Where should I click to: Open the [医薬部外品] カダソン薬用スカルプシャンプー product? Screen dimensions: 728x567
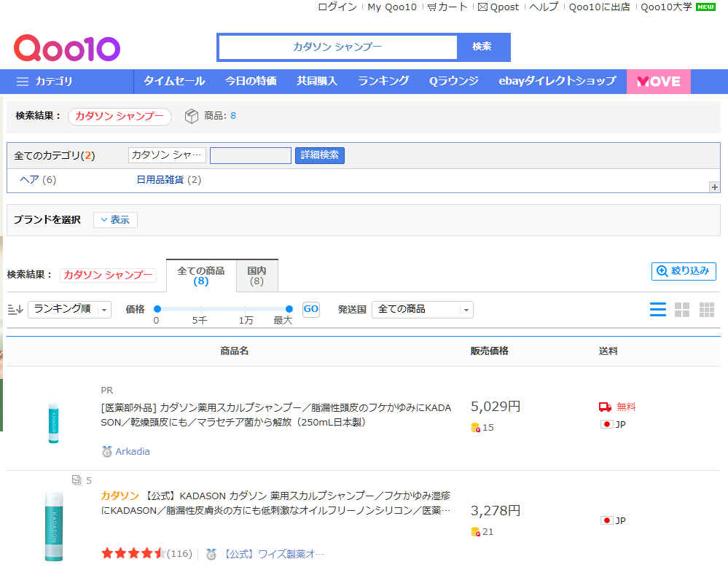click(276, 415)
